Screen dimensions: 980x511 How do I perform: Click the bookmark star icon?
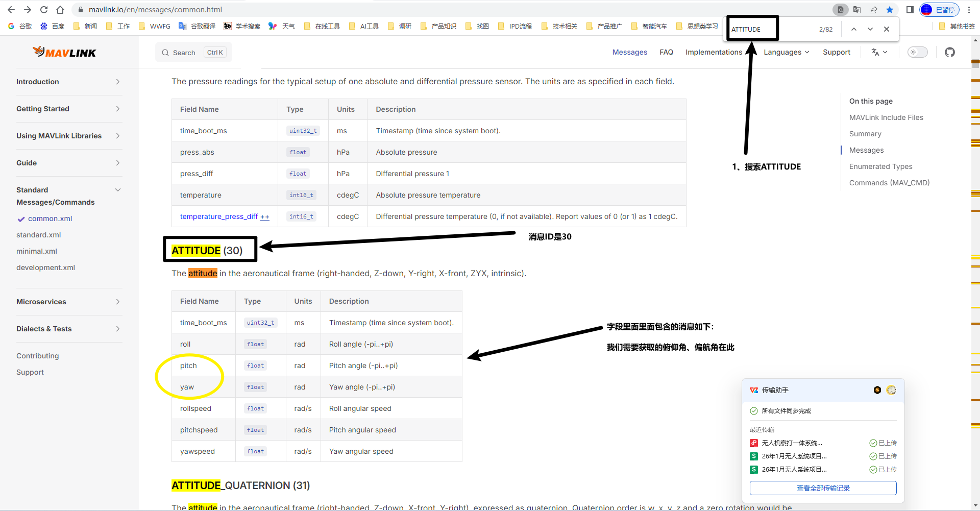click(890, 10)
